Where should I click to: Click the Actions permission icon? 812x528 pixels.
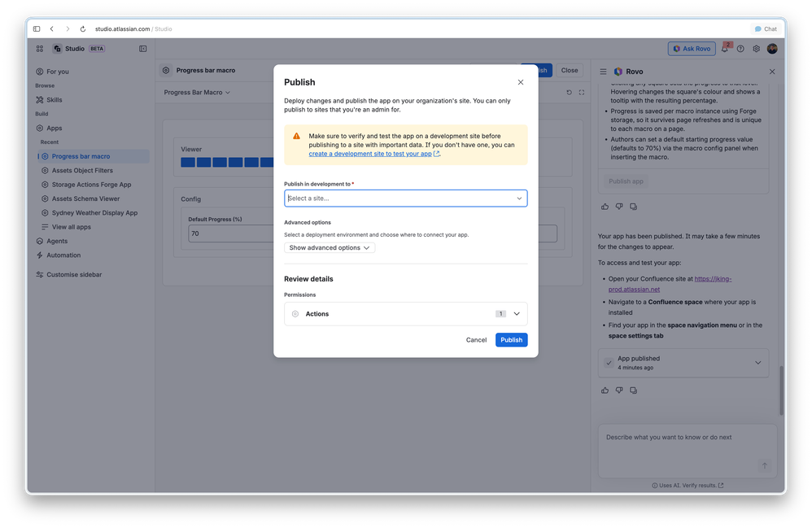(295, 314)
